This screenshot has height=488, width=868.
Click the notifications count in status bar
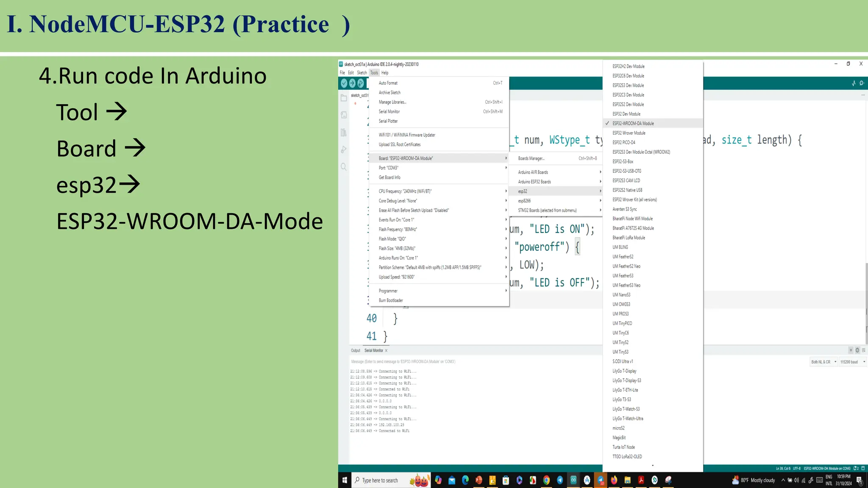[x=856, y=468]
